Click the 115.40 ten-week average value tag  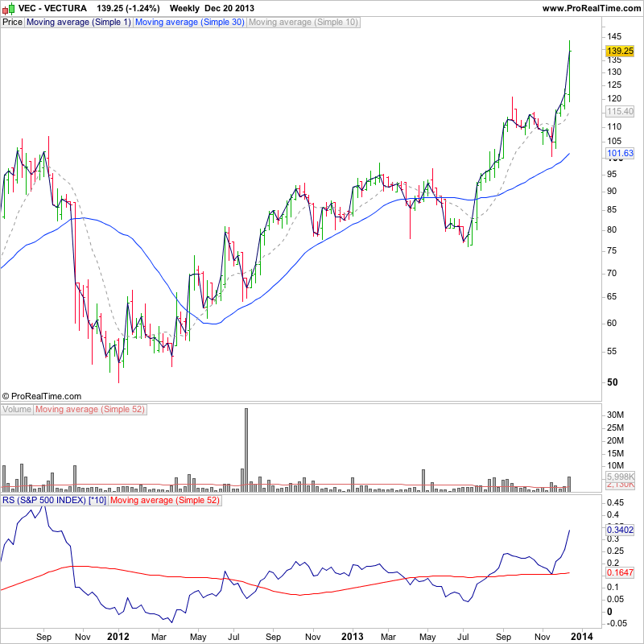[x=620, y=111]
